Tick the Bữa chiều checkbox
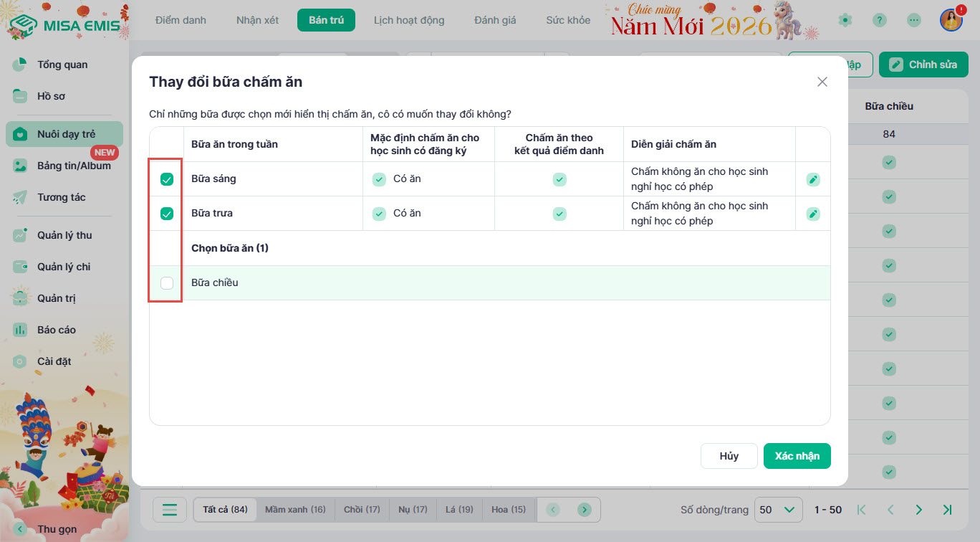 (167, 283)
